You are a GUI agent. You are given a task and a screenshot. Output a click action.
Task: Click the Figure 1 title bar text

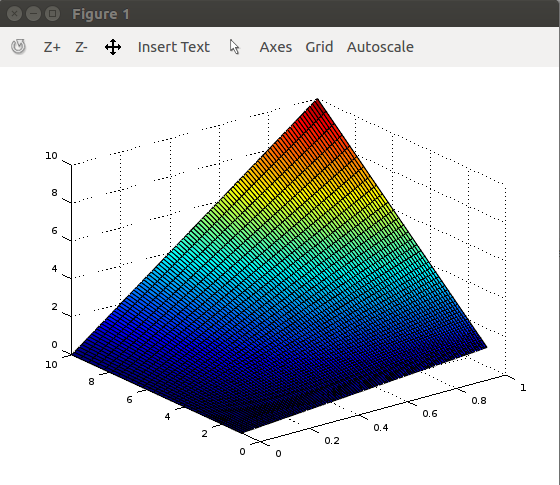(101, 14)
